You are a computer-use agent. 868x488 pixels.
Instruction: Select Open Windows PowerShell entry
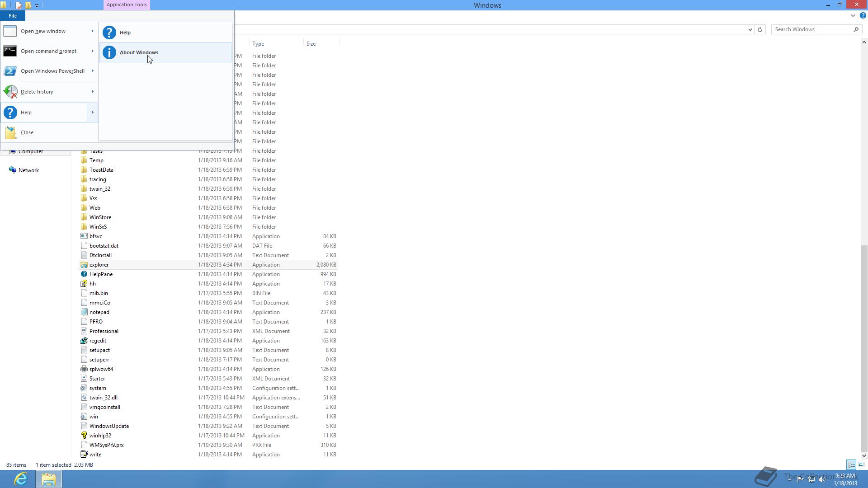[44, 71]
